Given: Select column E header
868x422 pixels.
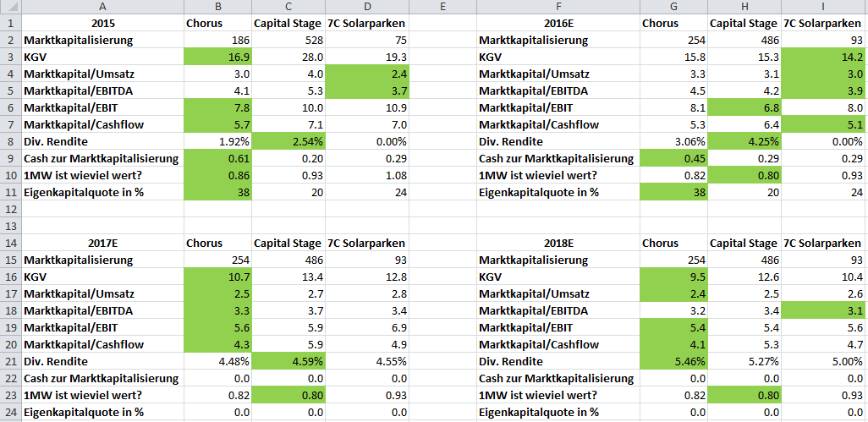Looking at the screenshot, I should pos(442,8).
